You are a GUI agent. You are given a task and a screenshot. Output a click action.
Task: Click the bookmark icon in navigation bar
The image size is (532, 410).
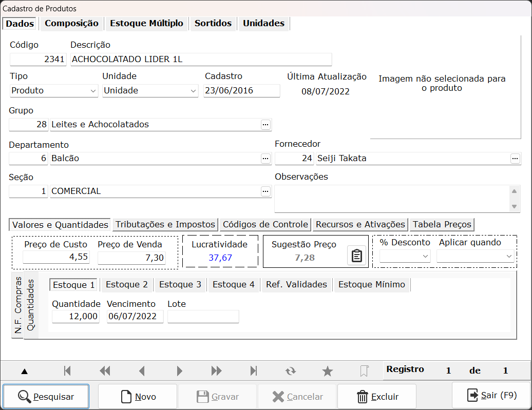pos(364,371)
